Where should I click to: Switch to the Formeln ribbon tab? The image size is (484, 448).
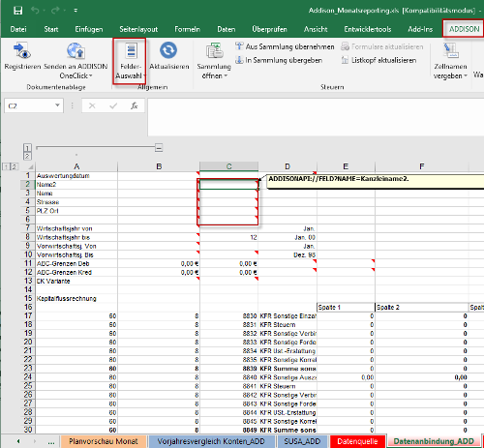[x=187, y=29]
